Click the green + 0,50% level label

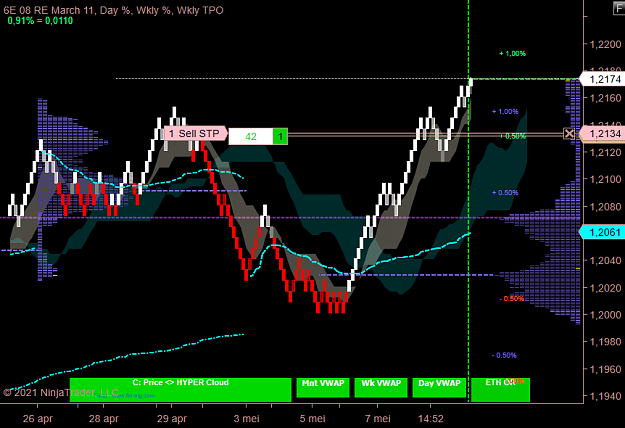click(x=513, y=136)
